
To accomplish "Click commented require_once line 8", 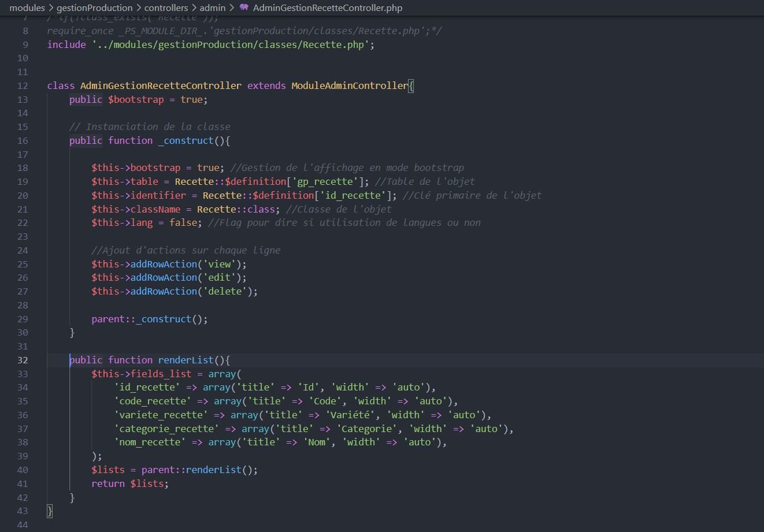I will [244, 31].
